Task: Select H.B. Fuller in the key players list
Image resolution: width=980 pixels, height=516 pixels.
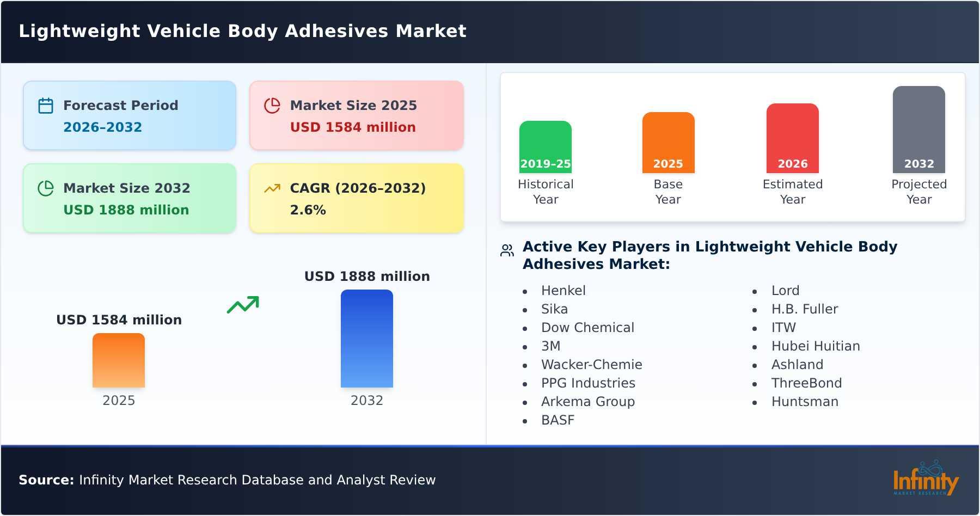Action: click(805, 309)
